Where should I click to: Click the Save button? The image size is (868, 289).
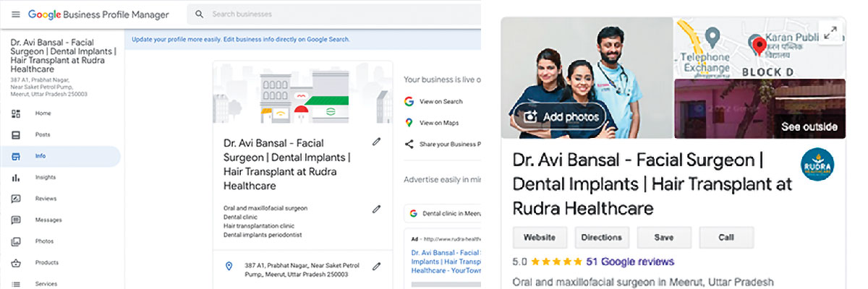[664, 237]
